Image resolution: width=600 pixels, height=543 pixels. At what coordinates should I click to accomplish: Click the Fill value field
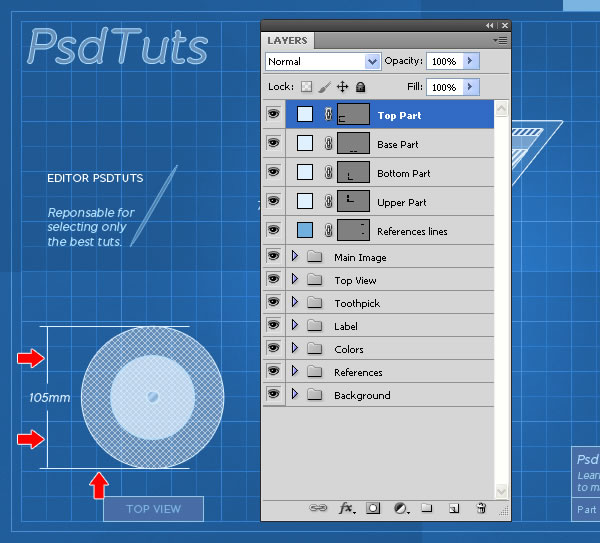(x=445, y=87)
